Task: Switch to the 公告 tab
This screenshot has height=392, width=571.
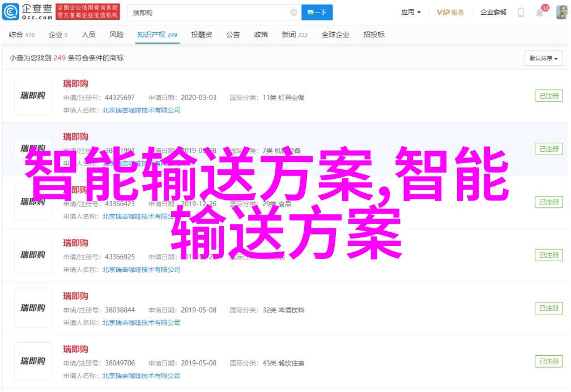Action: (233, 35)
